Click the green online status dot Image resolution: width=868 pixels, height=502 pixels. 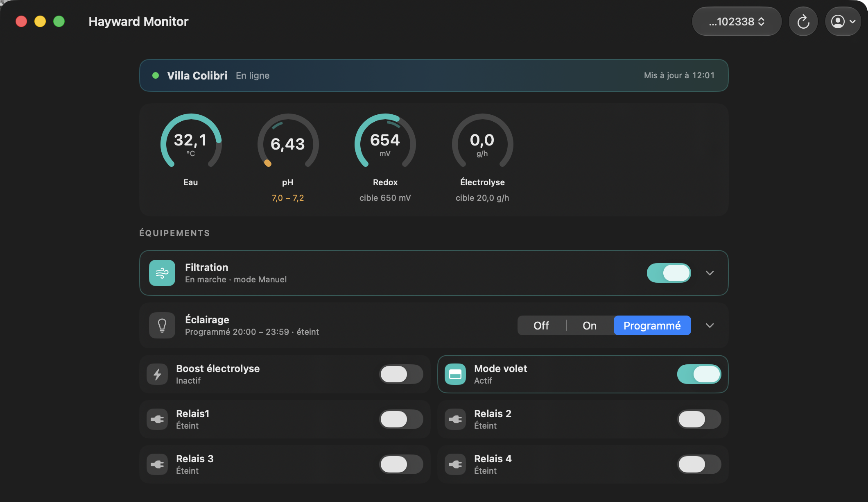pos(156,75)
